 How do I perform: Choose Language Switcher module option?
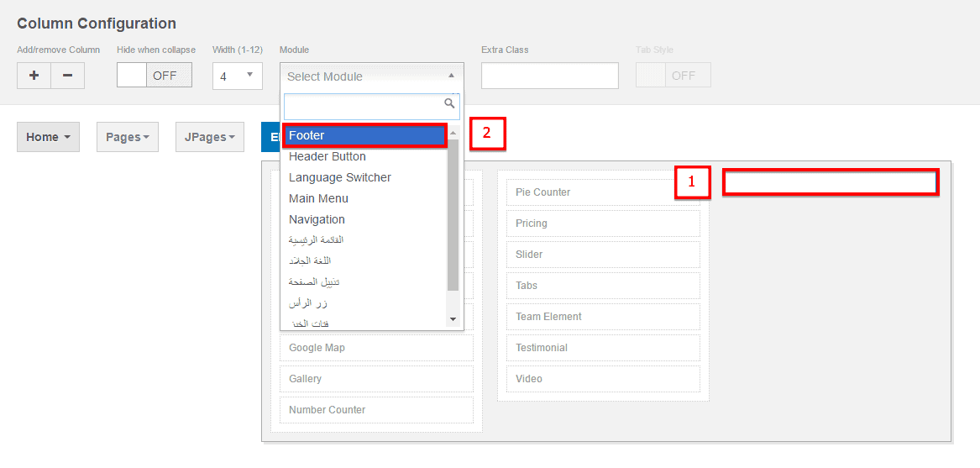coord(340,177)
